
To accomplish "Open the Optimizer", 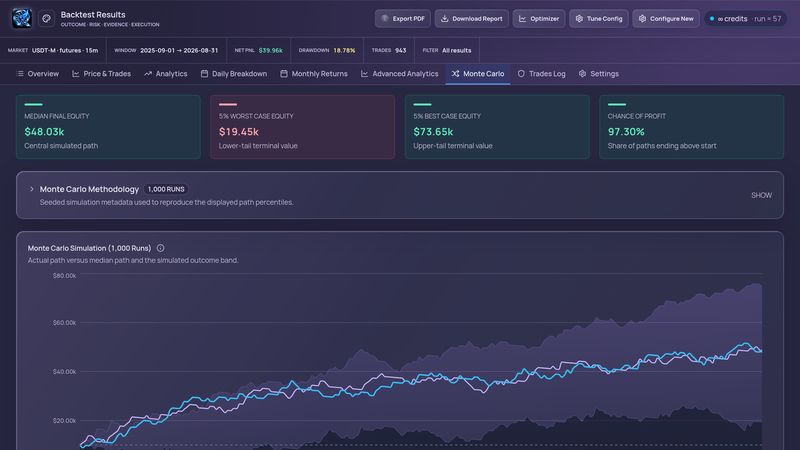I will coord(539,18).
